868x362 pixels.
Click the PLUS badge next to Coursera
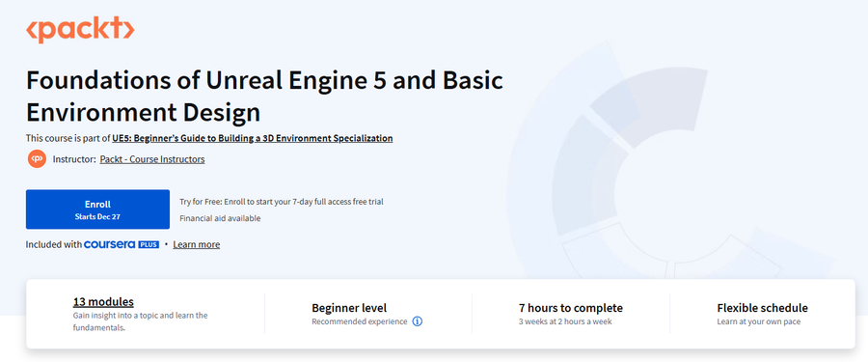[149, 244]
